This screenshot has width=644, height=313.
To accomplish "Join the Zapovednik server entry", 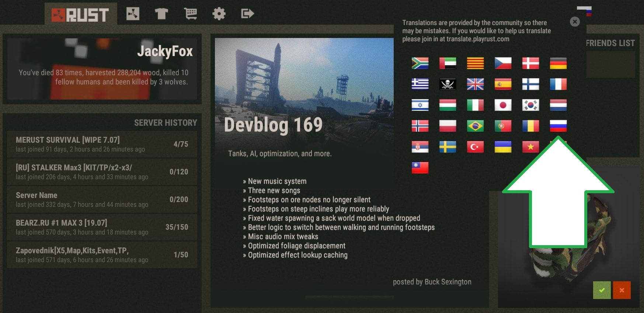I will click(x=102, y=255).
